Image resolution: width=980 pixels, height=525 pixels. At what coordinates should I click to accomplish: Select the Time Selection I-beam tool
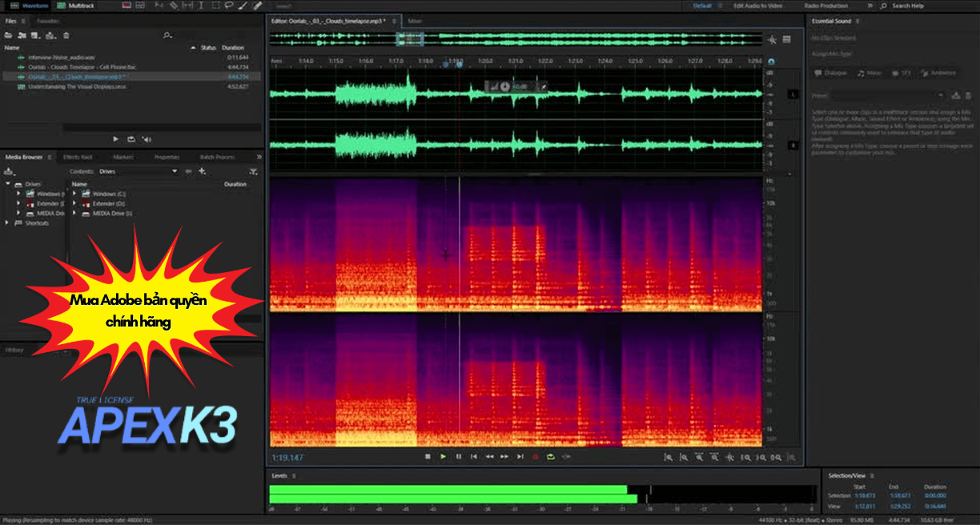click(x=201, y=6)
